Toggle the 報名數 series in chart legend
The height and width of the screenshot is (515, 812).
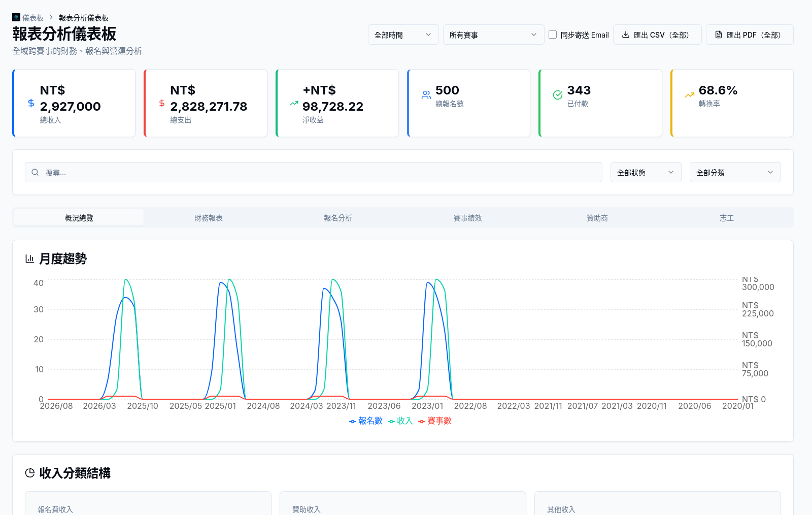366,421
